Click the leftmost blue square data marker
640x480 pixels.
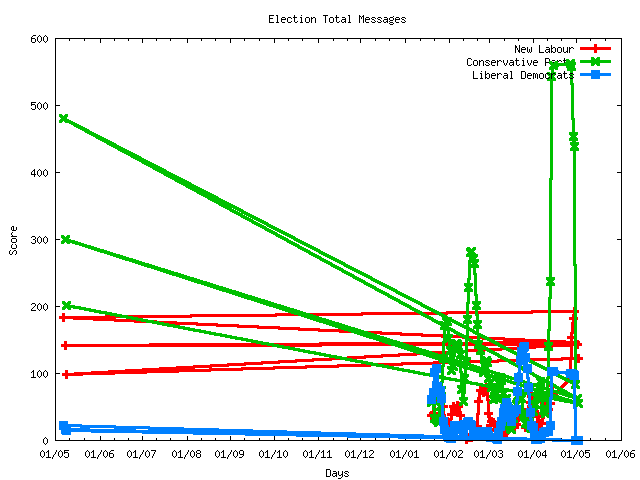click(x=64, y=426)
